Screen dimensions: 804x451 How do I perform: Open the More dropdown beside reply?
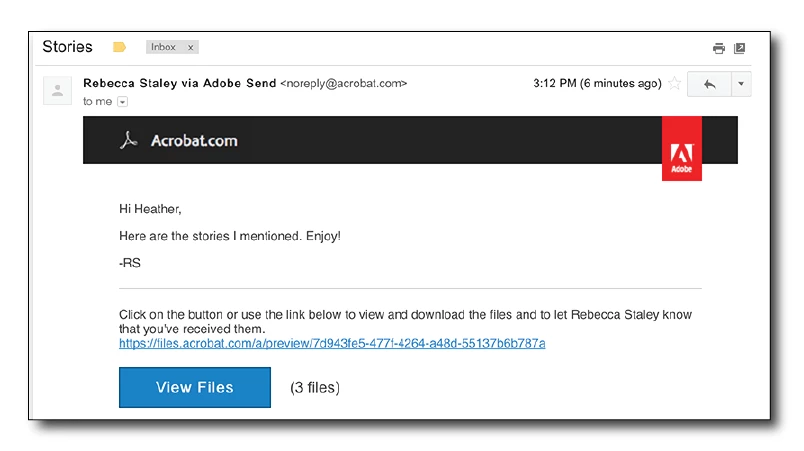pos(741,84)
